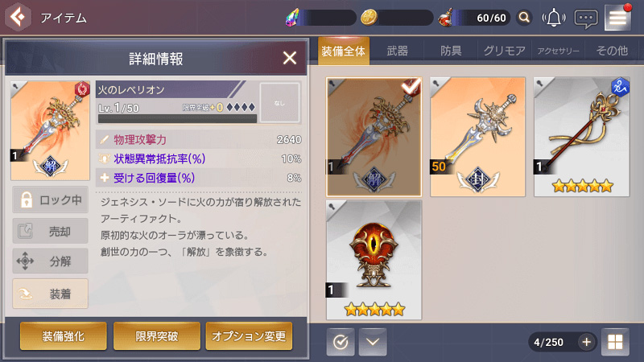644x362 pixels.
Task: Tap the back arrow beside アイテム
Action: 18,17
